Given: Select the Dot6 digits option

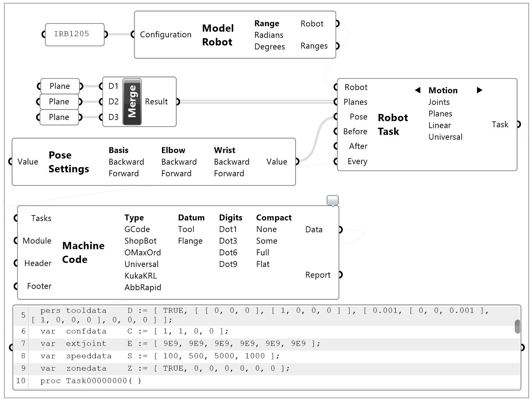Looking at the screenshot, I should tap(228, 252).
